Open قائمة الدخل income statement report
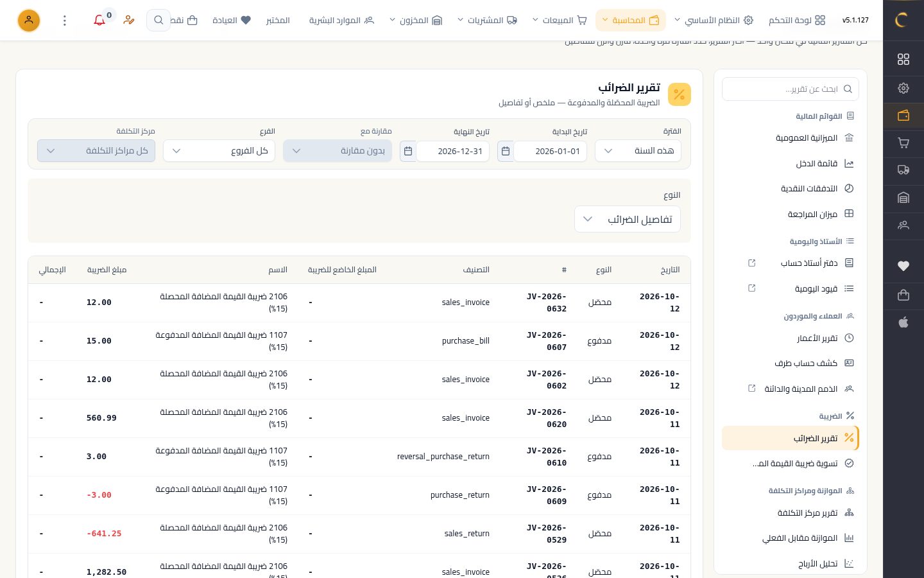 tap(791, 164)
